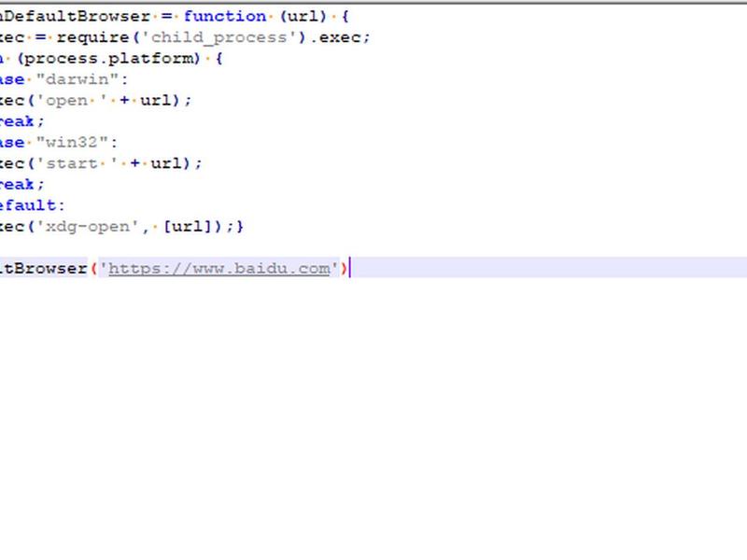
Task: Click the "win32" case string
Action: click(72, 142)
